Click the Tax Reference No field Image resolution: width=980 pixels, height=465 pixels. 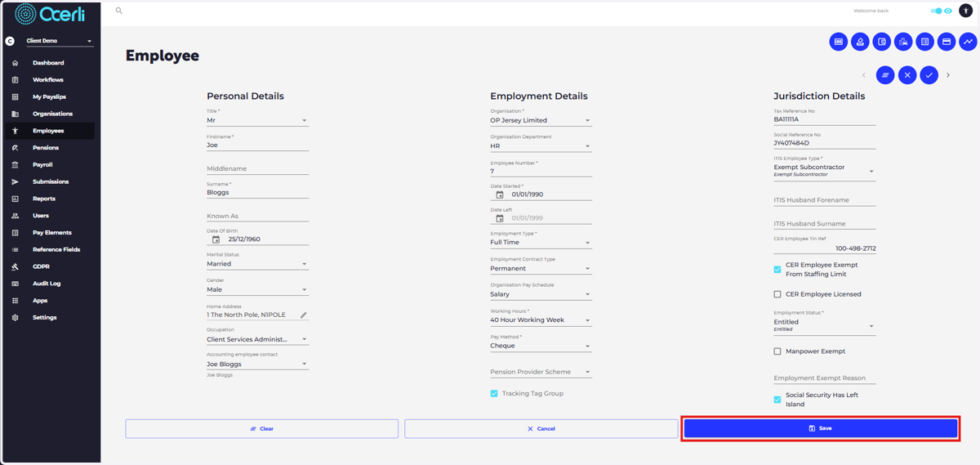[x=824, y=119]
